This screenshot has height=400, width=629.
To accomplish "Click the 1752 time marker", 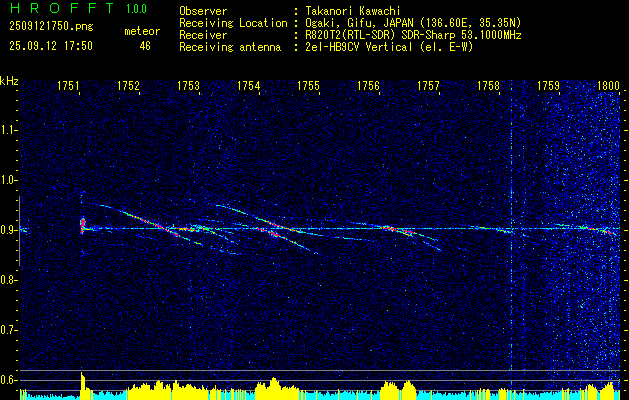I will coord(128,85).
